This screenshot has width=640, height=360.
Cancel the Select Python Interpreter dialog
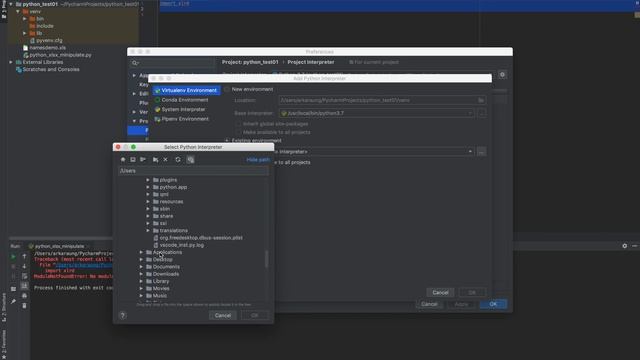pyautogui.click(x=223, y=315)
